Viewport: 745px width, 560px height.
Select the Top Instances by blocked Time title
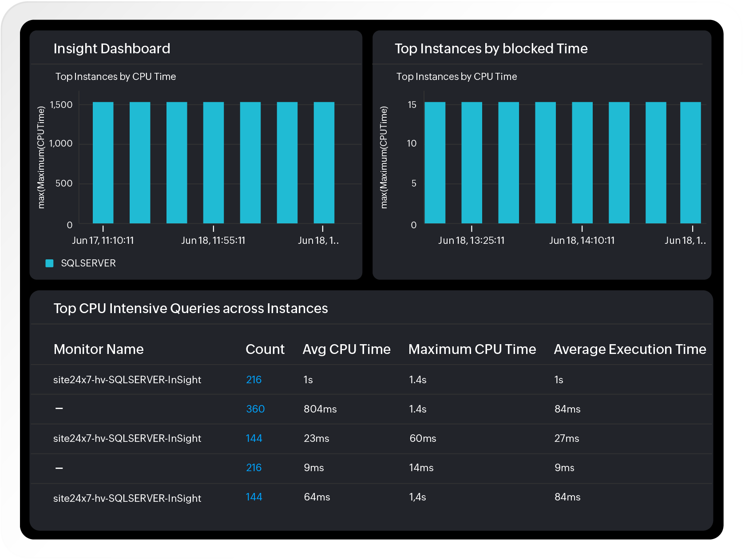point(491,49)
